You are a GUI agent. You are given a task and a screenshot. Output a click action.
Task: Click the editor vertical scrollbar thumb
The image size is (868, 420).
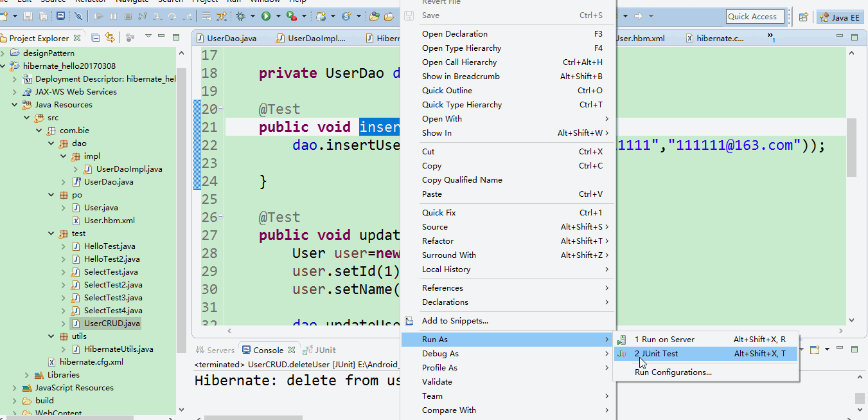(851, 147)
